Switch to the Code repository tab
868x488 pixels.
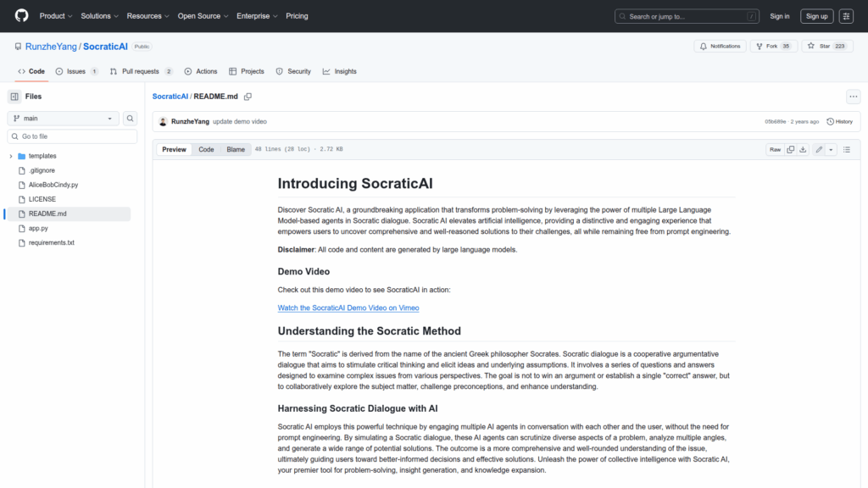click(x=31, y=71)
